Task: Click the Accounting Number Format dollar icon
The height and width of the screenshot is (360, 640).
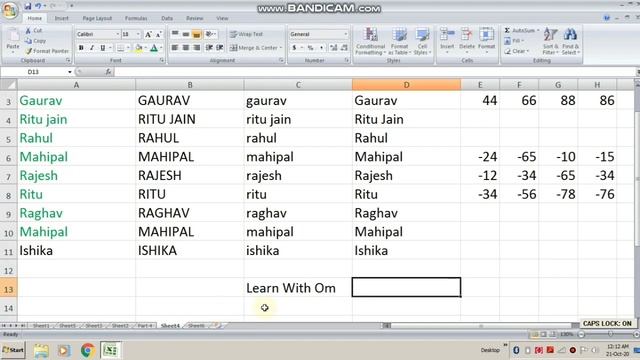Action: point(294,48)
